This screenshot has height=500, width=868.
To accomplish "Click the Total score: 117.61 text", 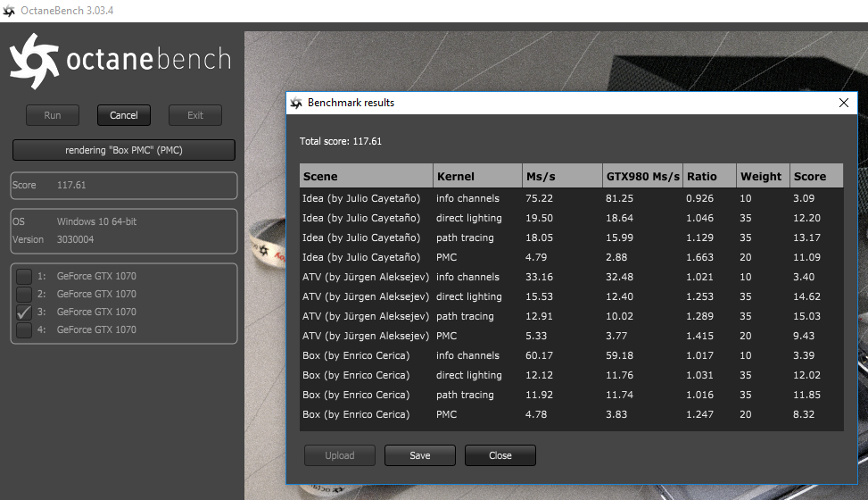I will coord(341,141).
